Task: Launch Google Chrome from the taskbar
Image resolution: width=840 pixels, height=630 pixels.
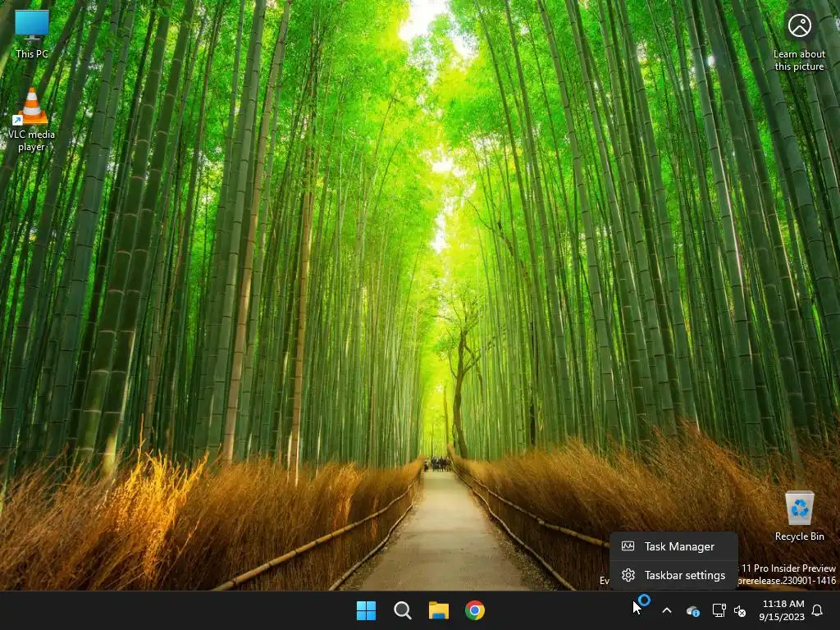Action: 475,610
